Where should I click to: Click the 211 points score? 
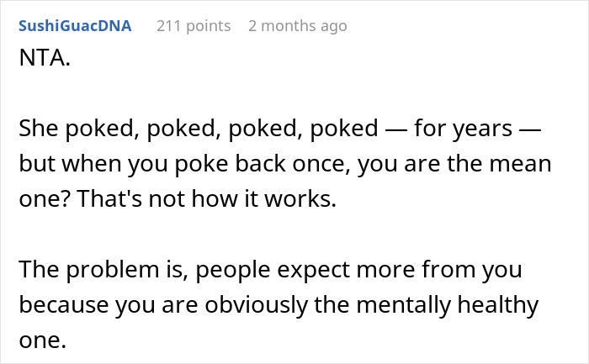194,26
